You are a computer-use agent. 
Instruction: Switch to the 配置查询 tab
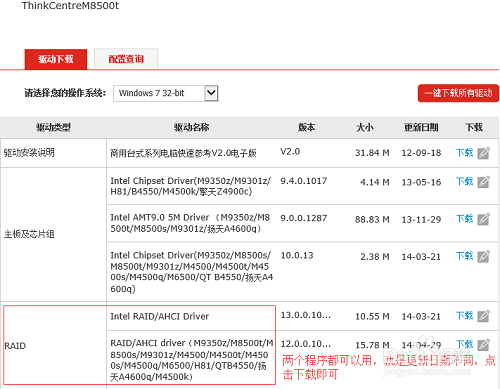(126, 59)
